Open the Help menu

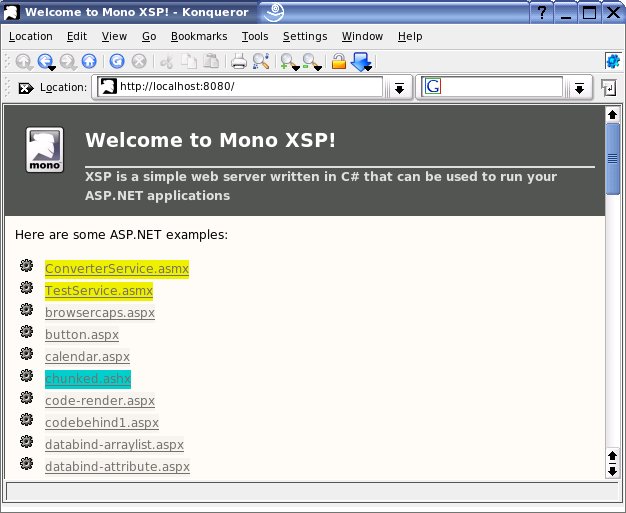point(410,36)
